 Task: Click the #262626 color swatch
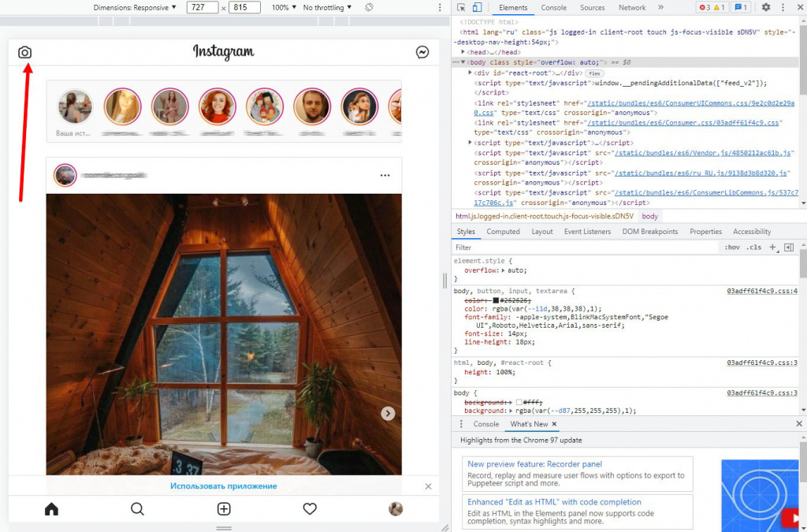(x=496, y=300)
